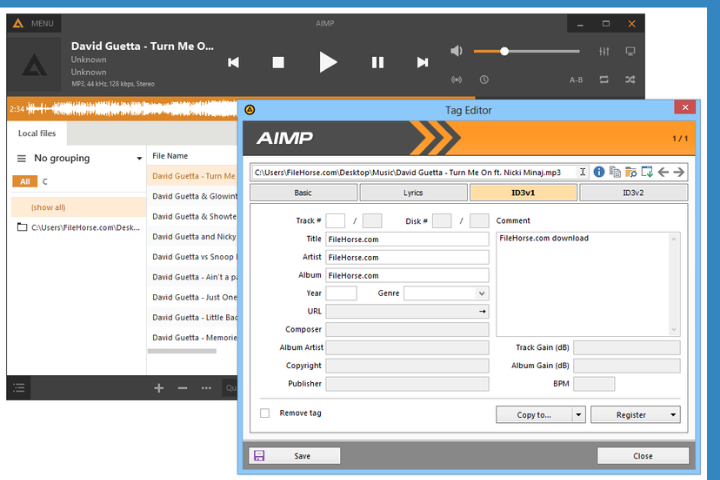The height and width of the screenshot is (480, 720).
Task: Stop playback in AIMP player
Action: [x=278, y=62]
